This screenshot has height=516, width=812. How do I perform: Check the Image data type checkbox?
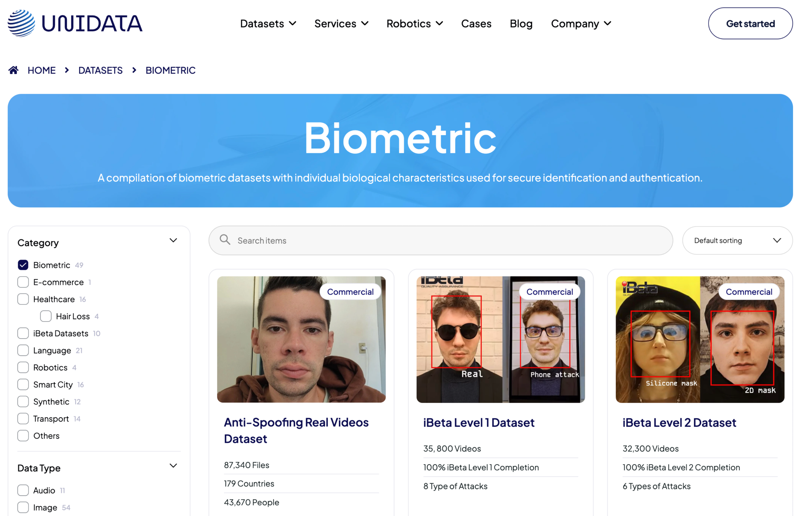pyautogui.click(x=23, y=507)
